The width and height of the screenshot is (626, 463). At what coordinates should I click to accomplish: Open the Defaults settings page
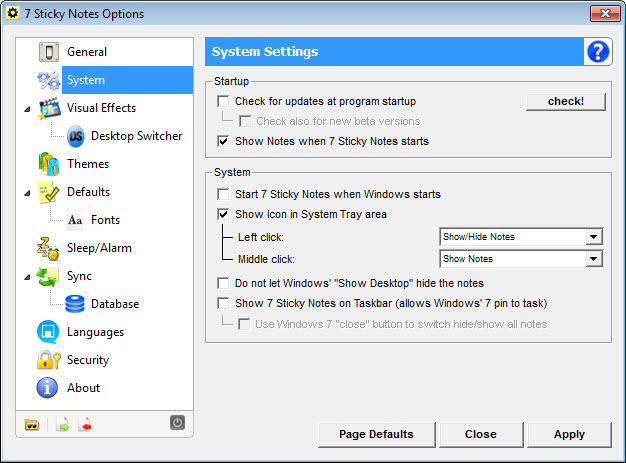88,192
